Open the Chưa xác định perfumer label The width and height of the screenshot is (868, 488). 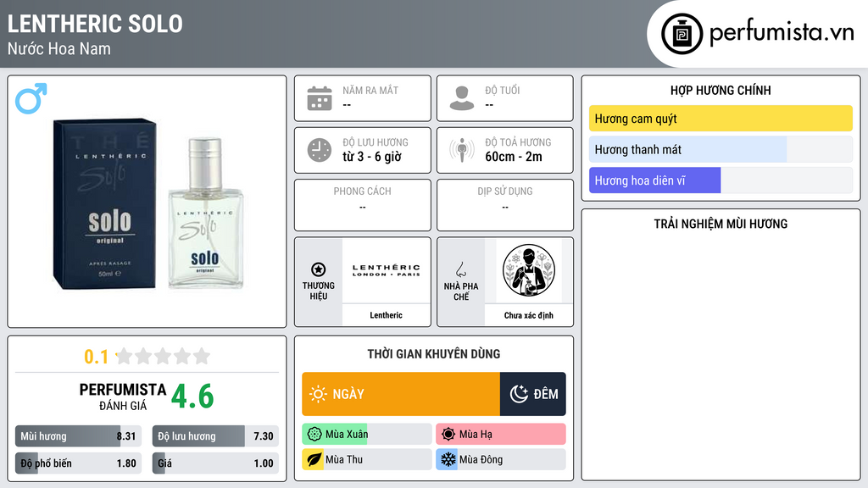(x=529, y=315)
